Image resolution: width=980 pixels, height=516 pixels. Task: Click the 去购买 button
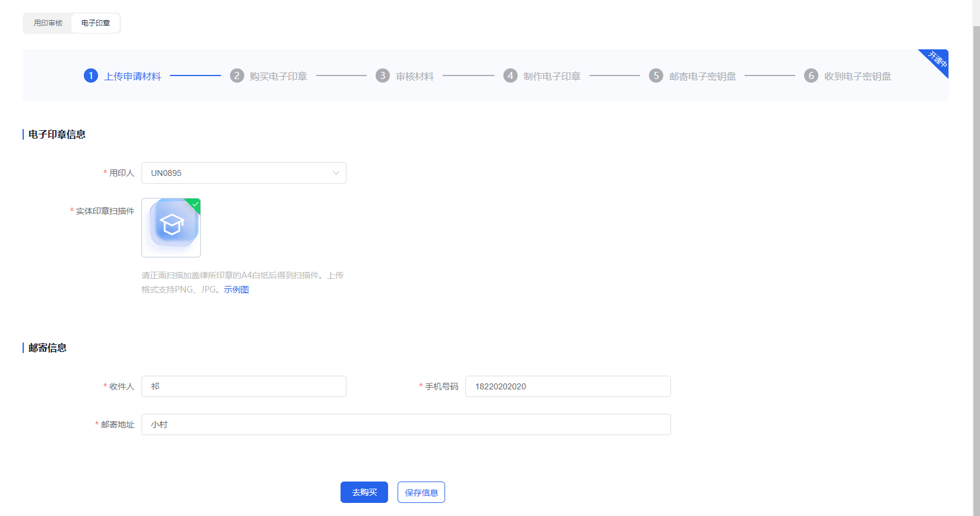point(364,492)
